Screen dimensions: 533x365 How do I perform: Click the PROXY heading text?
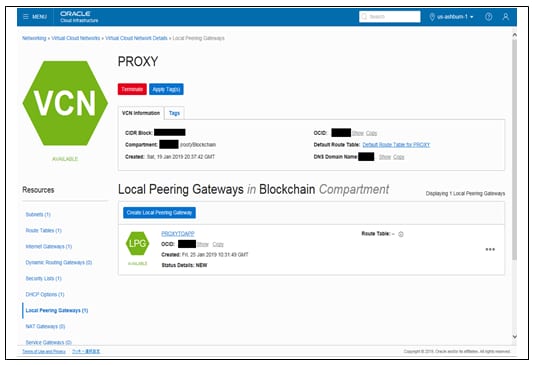coord(138,62)
